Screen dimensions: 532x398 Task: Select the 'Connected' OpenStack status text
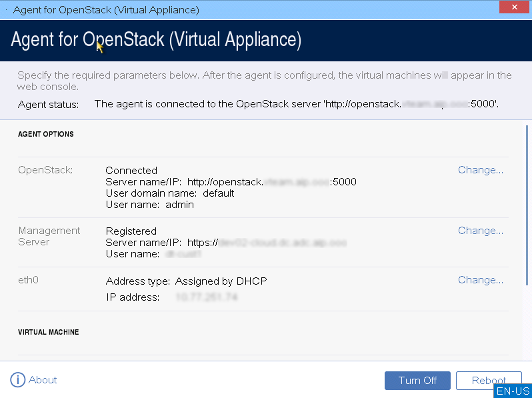pyautogui.click(x=131, y=170)
